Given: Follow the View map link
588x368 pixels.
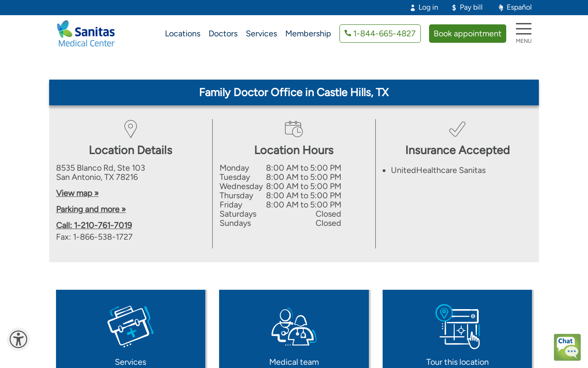Looking at the screenshot, I should [x=77, y=193].
